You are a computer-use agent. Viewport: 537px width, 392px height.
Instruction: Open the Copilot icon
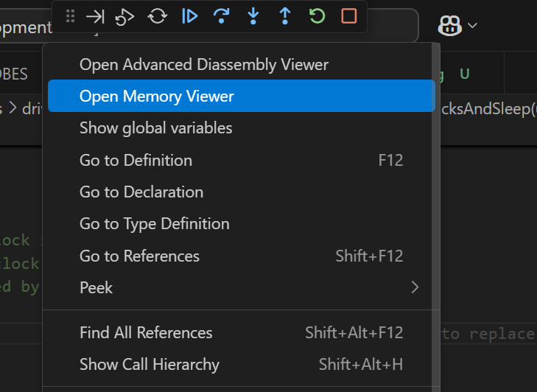pyautogui.click(x=449, y=26)
